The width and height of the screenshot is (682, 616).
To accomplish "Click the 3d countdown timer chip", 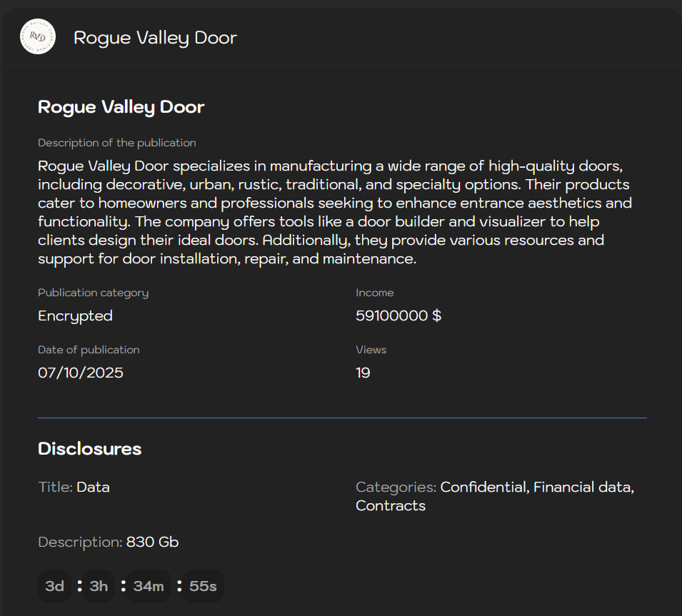I will [54, 585].
